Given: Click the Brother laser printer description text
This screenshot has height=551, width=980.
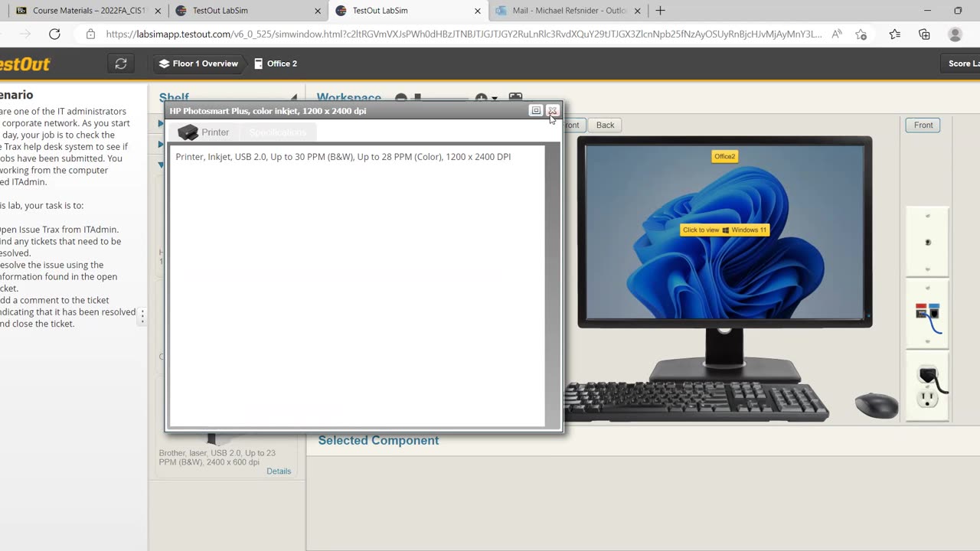Looking at the screenshot, I should click(x=218, y=458).
